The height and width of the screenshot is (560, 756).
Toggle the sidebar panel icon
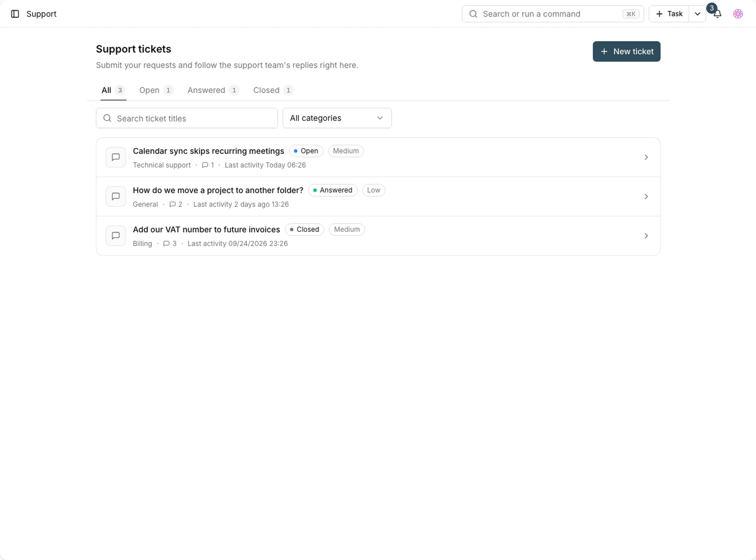point(15,14)
